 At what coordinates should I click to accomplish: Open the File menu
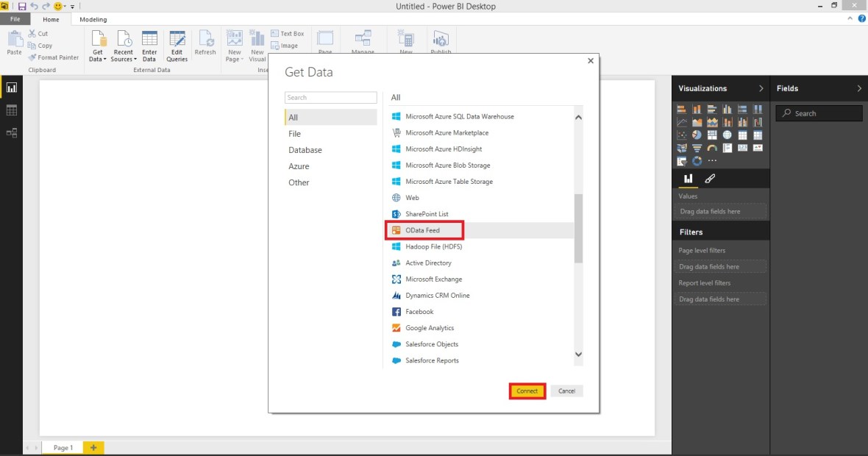[x=15, y=19]
